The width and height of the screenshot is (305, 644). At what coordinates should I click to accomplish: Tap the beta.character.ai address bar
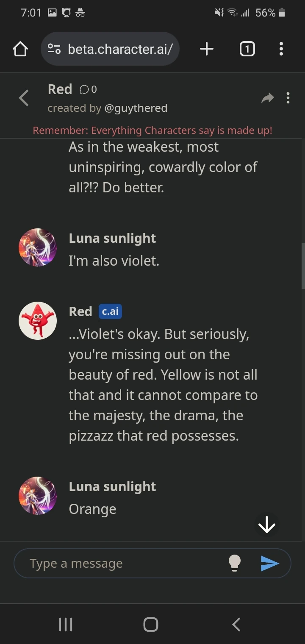(x=120, y=49)
